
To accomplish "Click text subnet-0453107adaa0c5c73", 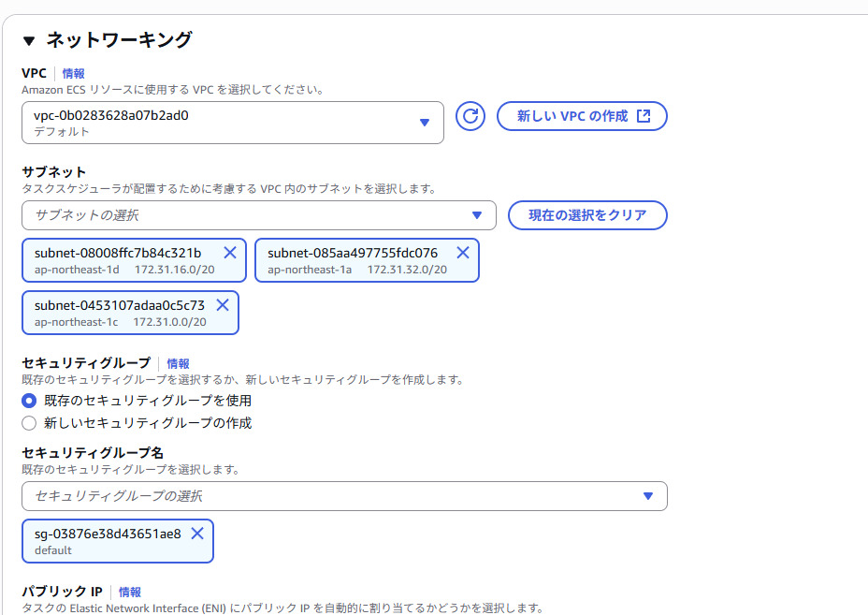I will point(120,305).
